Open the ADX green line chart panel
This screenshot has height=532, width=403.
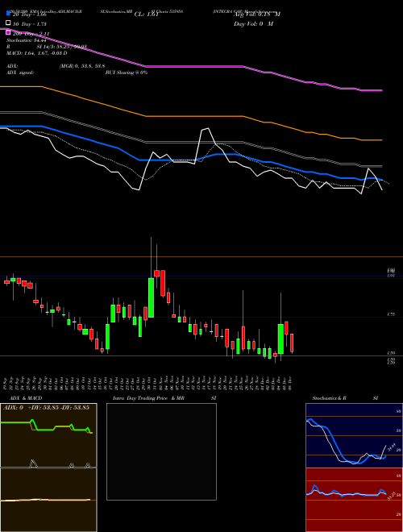tap(48, 435)
